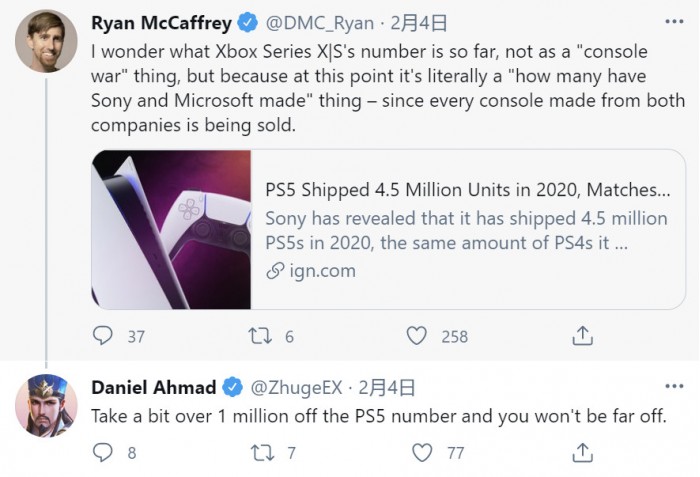
Task: Click the Ryan McCaffrey display name
Action: (x=161, y=21)
